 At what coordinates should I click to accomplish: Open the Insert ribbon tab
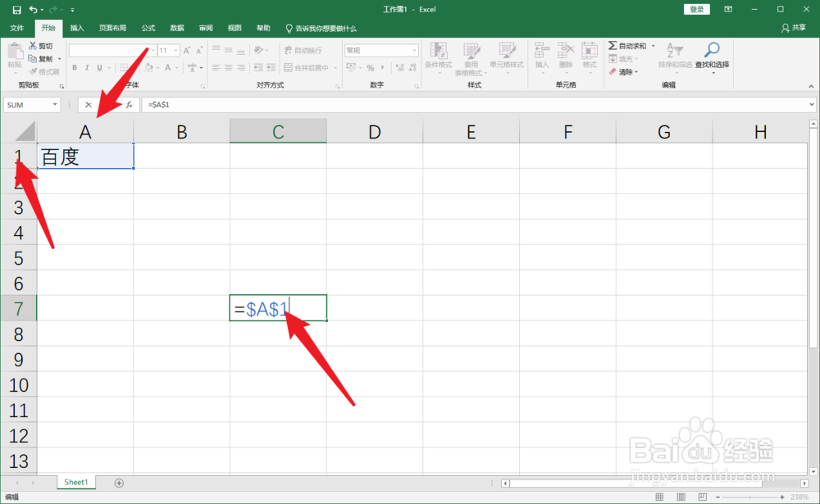[76, 27]
